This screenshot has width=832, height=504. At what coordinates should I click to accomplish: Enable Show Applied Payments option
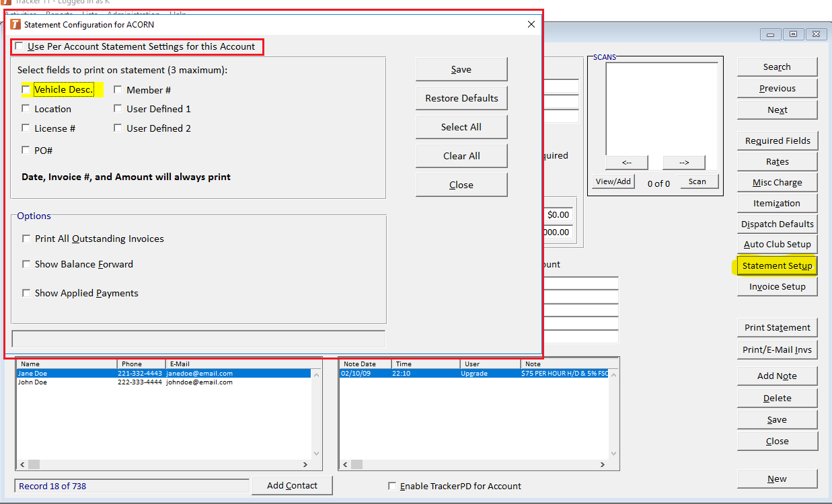(x=26, y=293)
